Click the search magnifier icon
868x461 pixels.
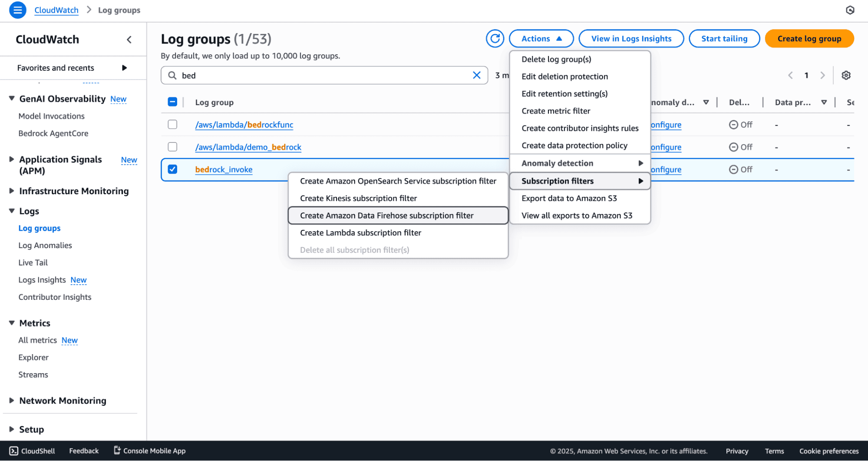pyautogui.click(x=172, y=75)
